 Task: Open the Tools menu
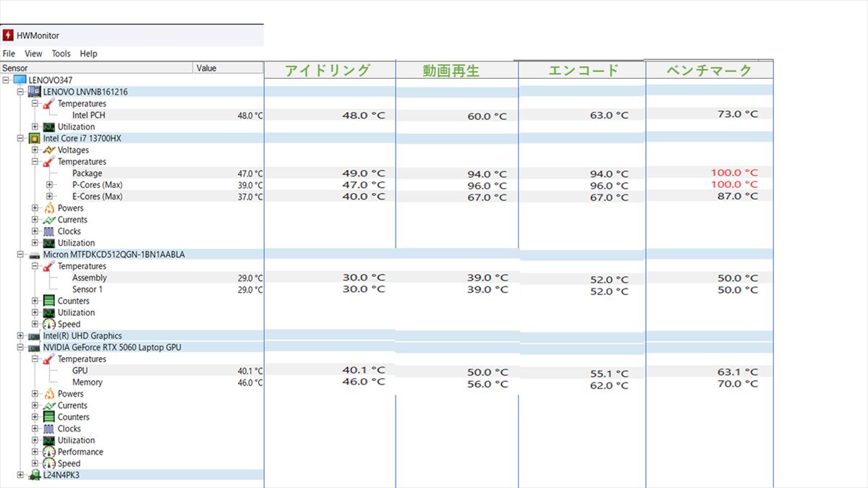pos(61,53)
